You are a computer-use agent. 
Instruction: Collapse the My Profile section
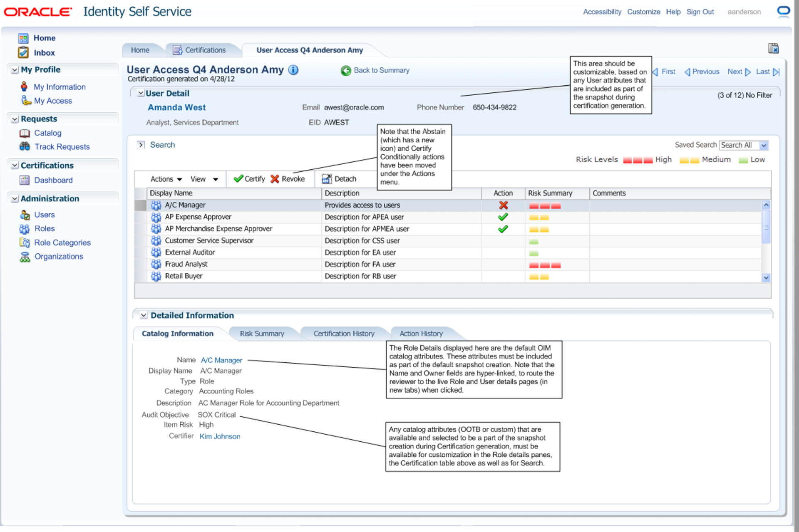(15, 70)
